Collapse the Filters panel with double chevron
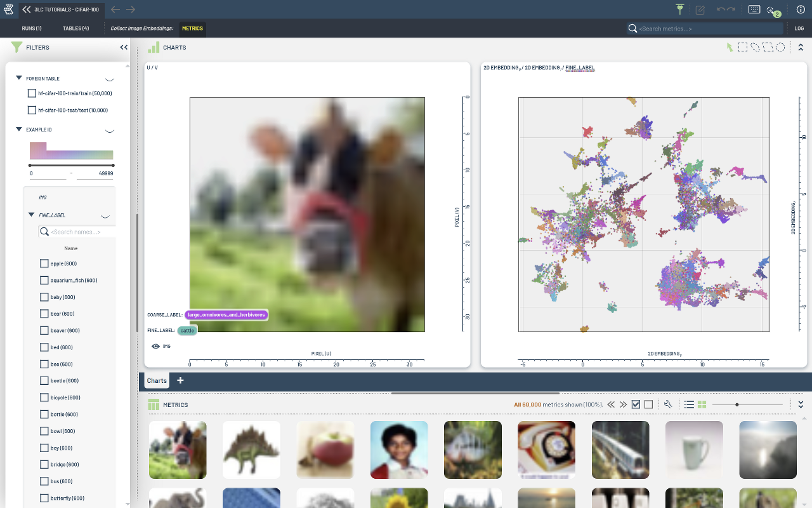Image resolution: width=812 pixels, height=508 pixels. coord(124,47)
